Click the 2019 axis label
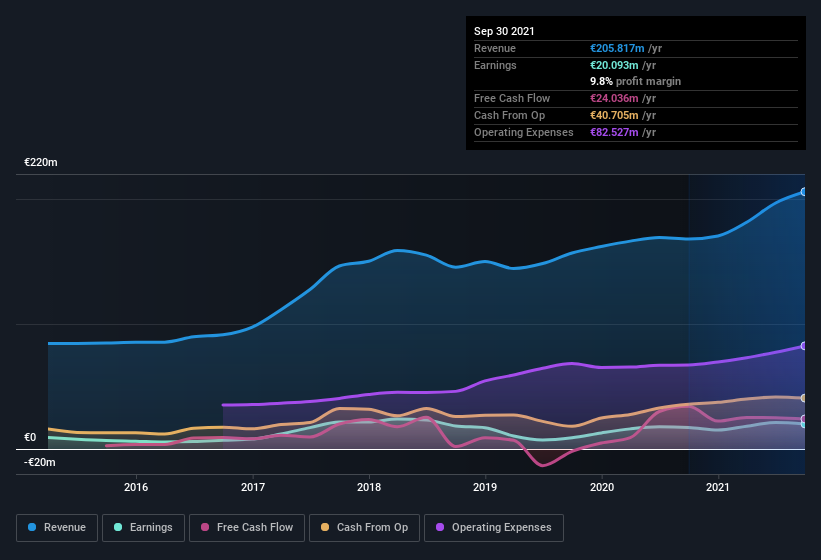Screen dimensions: 821x560 tap(485, 487)
